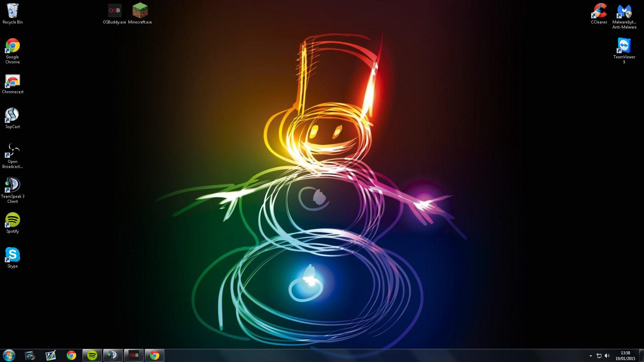
Task: Select the TeamViewer 9 desktop shortcut
Action: click(x=624, y=46)
